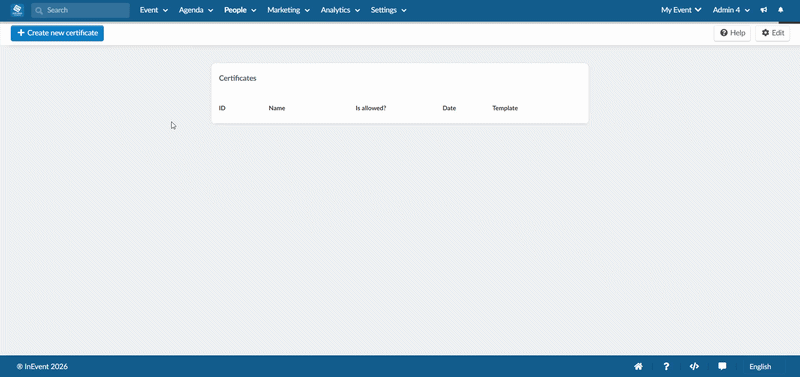800x377 pixels.
Task: Open the Agenda menu
Action: pos(196,10)
